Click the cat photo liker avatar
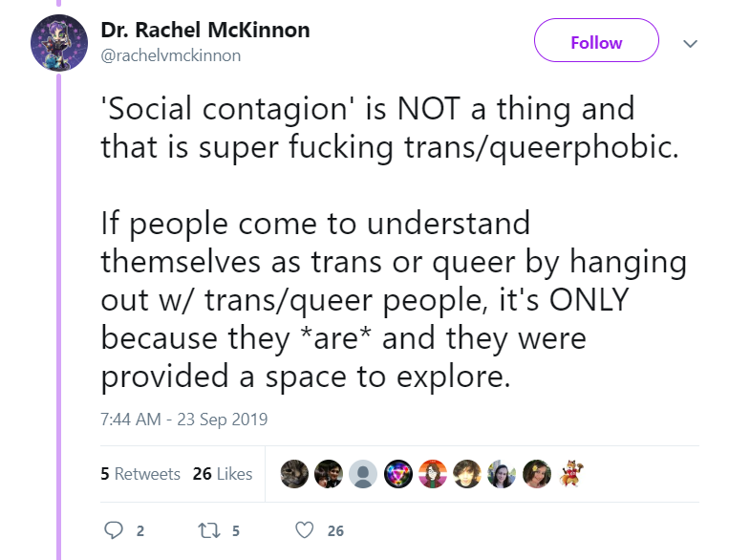The width and height of the screenshot is (729, 560). coord(294,474)
